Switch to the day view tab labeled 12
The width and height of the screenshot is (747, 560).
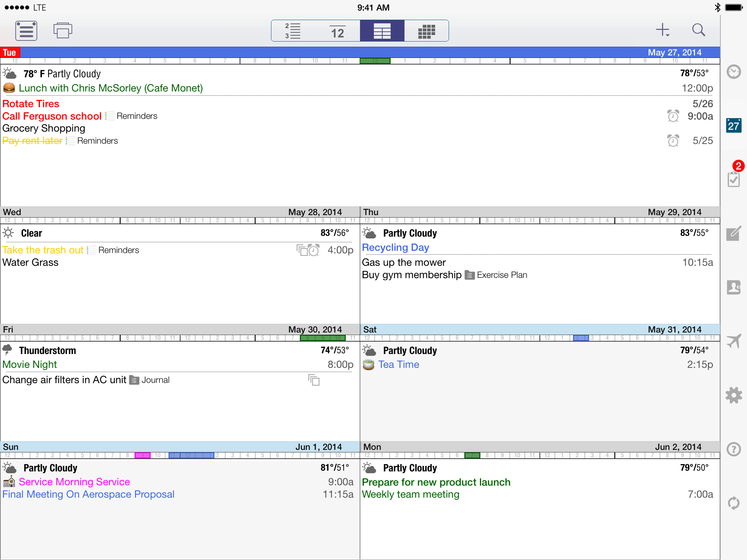[x=337, y=31]
